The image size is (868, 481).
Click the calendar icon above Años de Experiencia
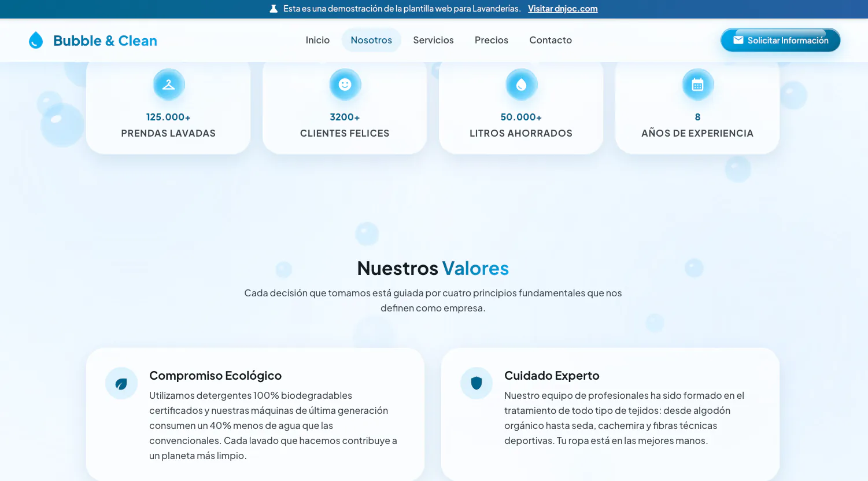click(697, 85)
